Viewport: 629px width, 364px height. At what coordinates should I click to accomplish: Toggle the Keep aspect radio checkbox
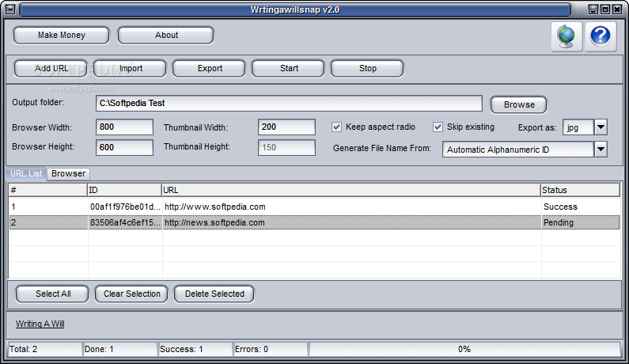(336, 127)
